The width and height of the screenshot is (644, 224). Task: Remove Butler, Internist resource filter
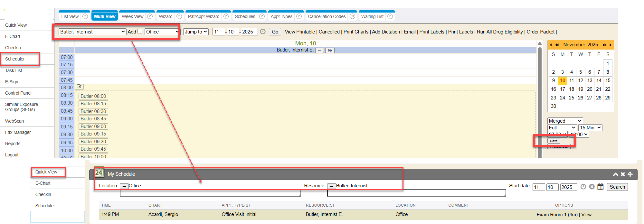pos(331,186)
